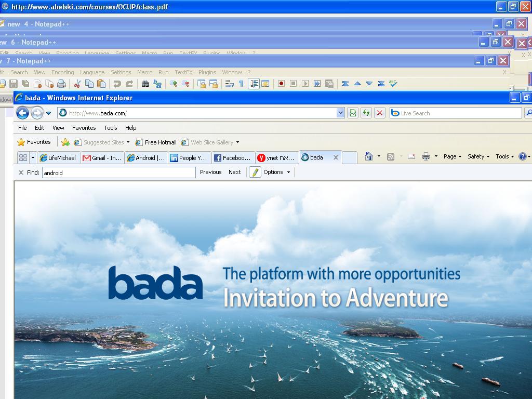Open the Suggested Sites link

click(x=99, y=142)
